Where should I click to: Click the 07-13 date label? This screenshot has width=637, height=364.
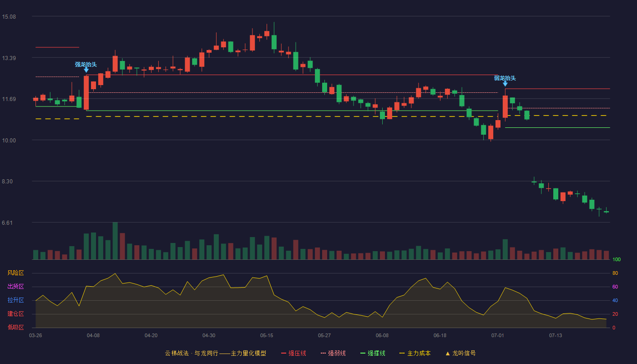556,335
